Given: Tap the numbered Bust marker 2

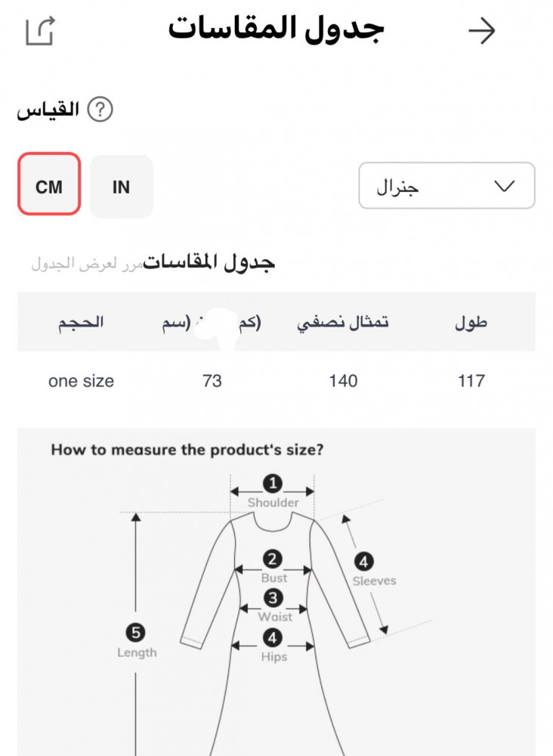Looking at the screenshot, I should pos(273,559).
